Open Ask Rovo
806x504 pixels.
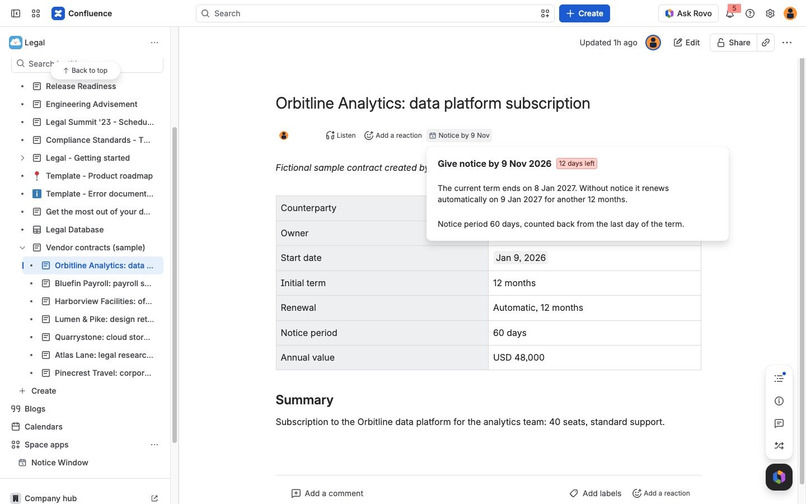pos(688,13)
